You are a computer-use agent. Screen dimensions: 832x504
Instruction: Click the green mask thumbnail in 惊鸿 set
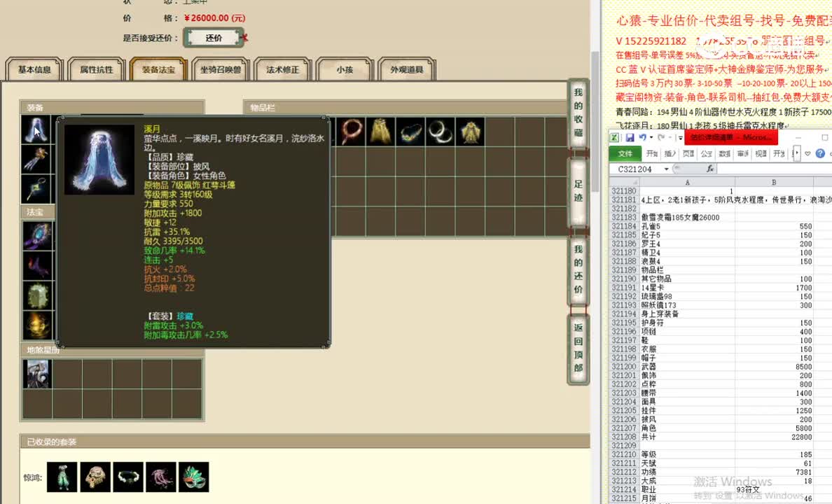pos(194,476)
